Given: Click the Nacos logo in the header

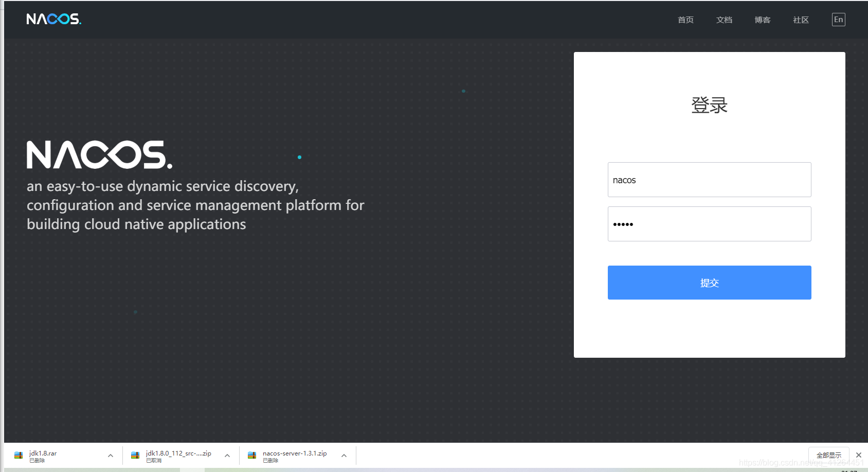Looking at the screenshot, I should click(54, 19).
